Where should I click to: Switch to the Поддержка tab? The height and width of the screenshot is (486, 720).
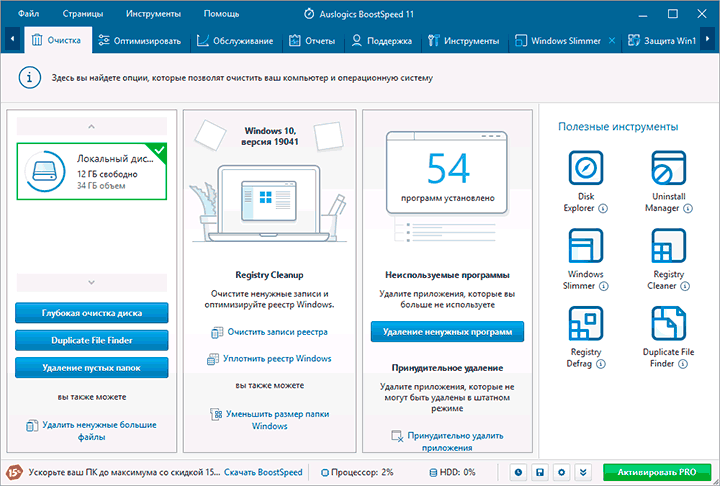(x=381, y=41)
